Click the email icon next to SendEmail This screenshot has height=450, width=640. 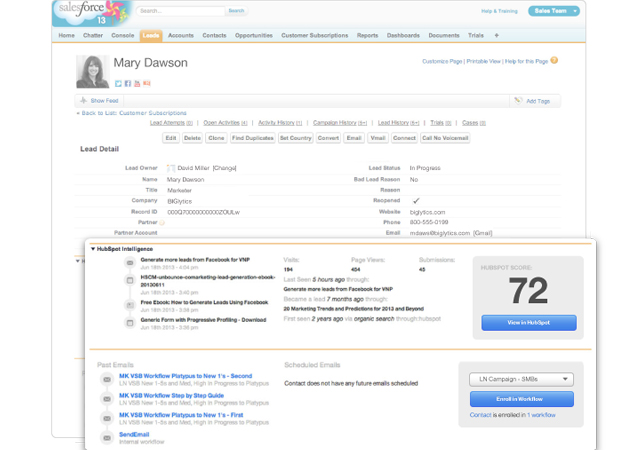tap(107, 438)
